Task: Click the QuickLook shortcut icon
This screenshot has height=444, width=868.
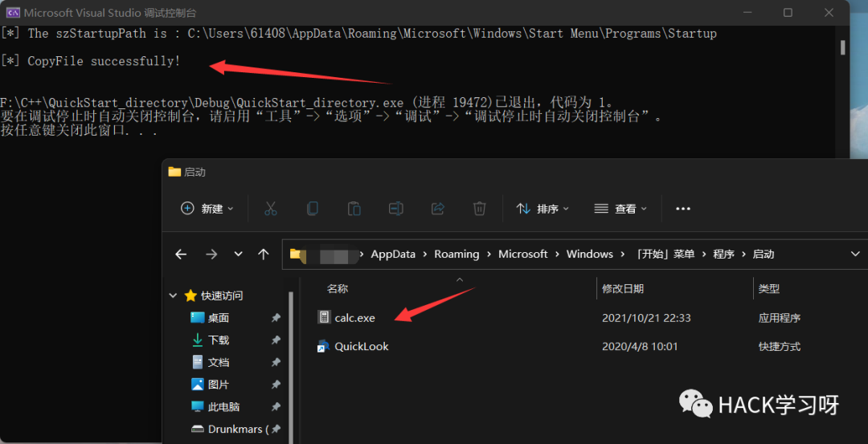Action: point(324,346)
